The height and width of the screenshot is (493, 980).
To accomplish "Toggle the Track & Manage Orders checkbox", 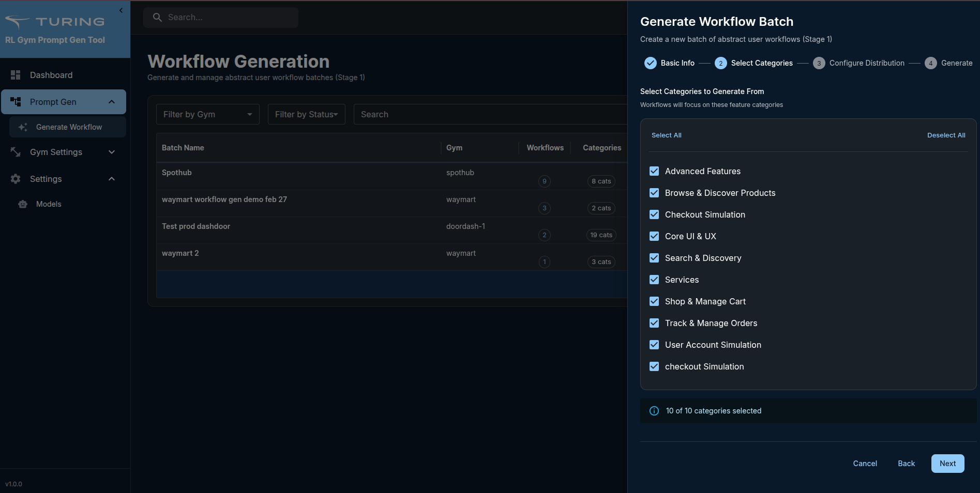I will (654, 323).
